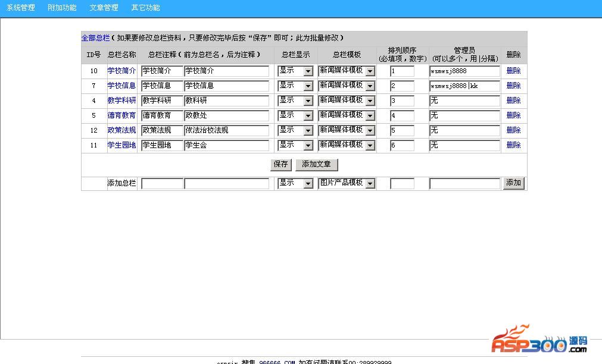Open 学校简介 column name link
This screenshot has height=364, width=602.
(121, 71)
